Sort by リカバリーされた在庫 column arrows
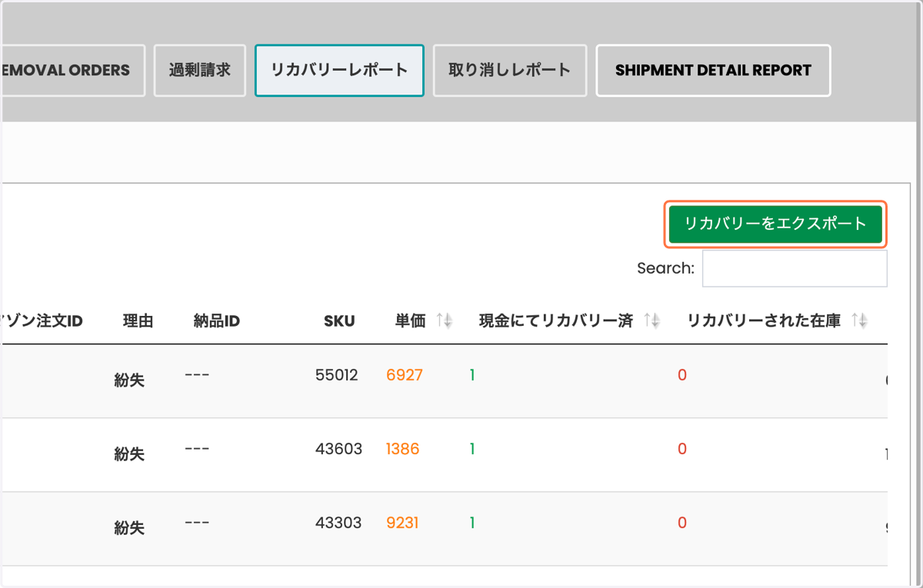This screenshot has height=588, width=923. pyautogui.click(x=859, y=321)
